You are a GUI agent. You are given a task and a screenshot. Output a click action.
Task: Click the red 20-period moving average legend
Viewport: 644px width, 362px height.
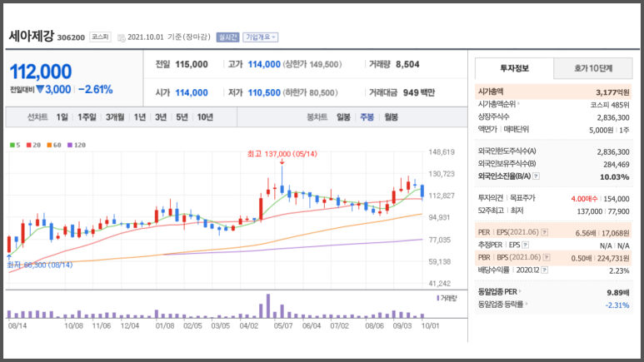point(33,145)
